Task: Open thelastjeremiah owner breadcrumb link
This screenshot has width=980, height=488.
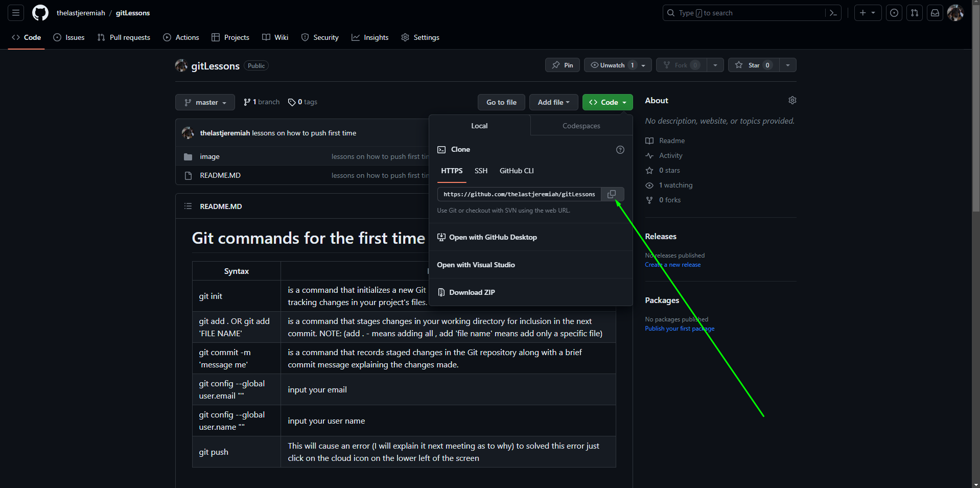Action: click(x=81, y=13)
